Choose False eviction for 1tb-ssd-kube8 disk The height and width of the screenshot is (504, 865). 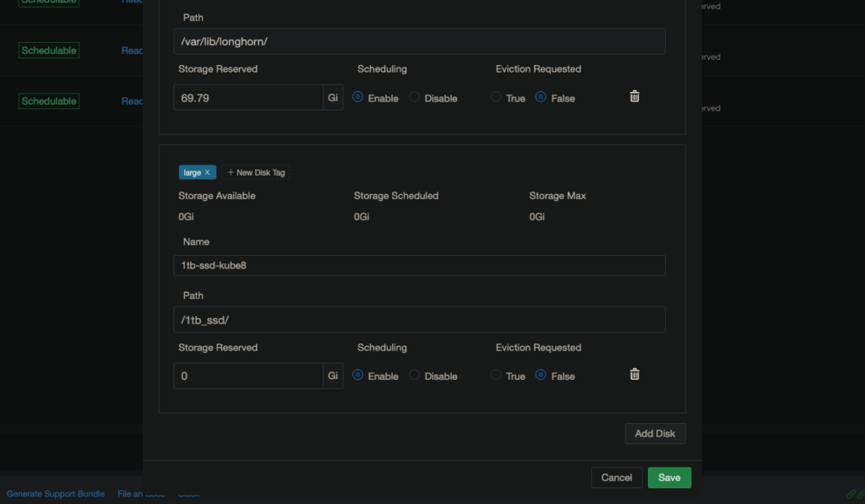click(541, 375)
